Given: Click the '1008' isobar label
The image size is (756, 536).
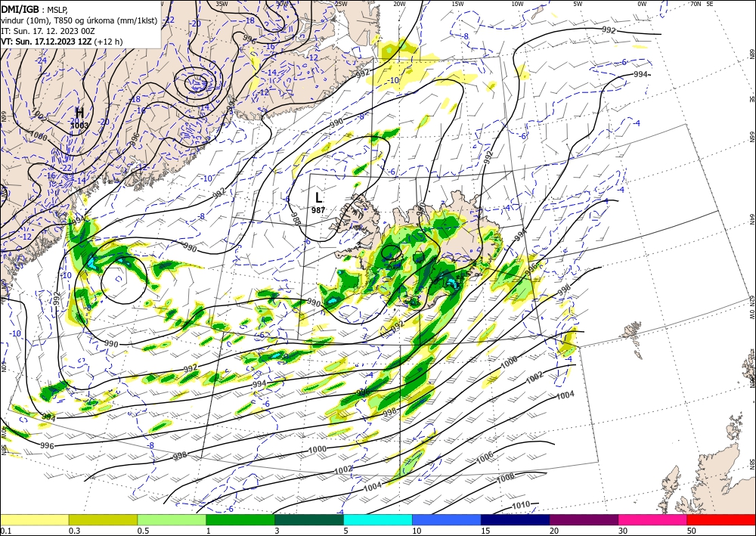Looking at the screenshot, I should 505,477.
